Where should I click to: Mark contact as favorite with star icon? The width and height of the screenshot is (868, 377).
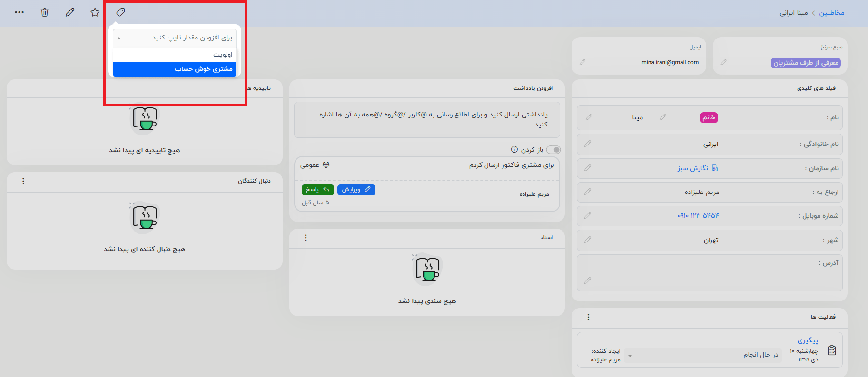tap(95, 12)
